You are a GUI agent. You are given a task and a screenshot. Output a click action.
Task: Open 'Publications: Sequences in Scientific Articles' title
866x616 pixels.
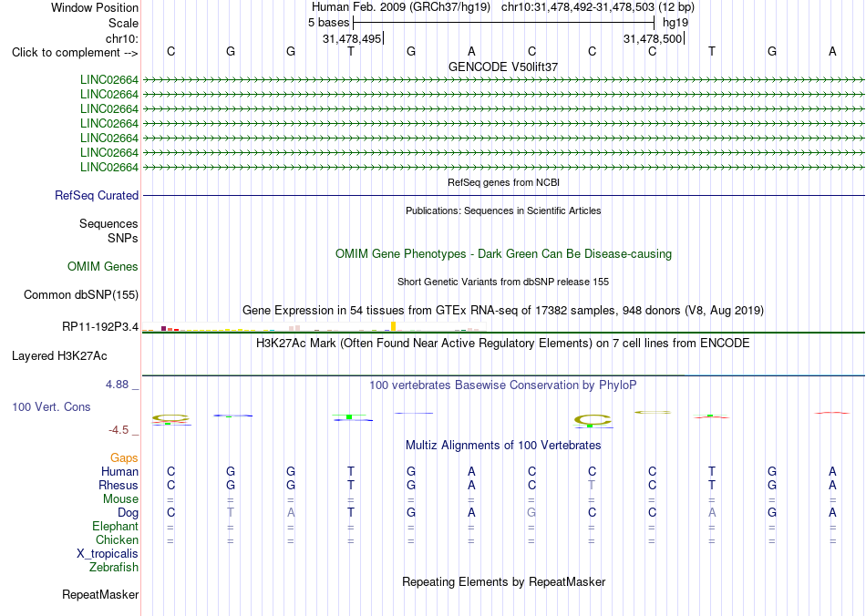tap(503, 210)
